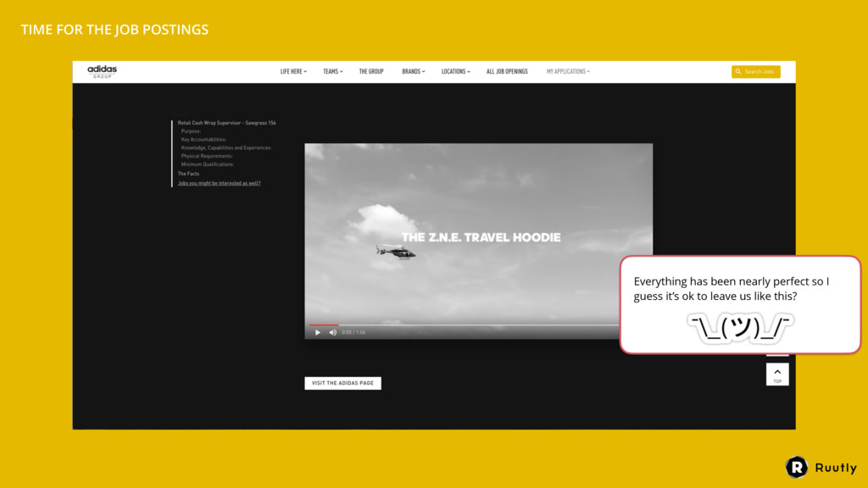Go to All Job Openings
Image resolution: width=868 pixels, height=488 pixels.
point(507,71)
